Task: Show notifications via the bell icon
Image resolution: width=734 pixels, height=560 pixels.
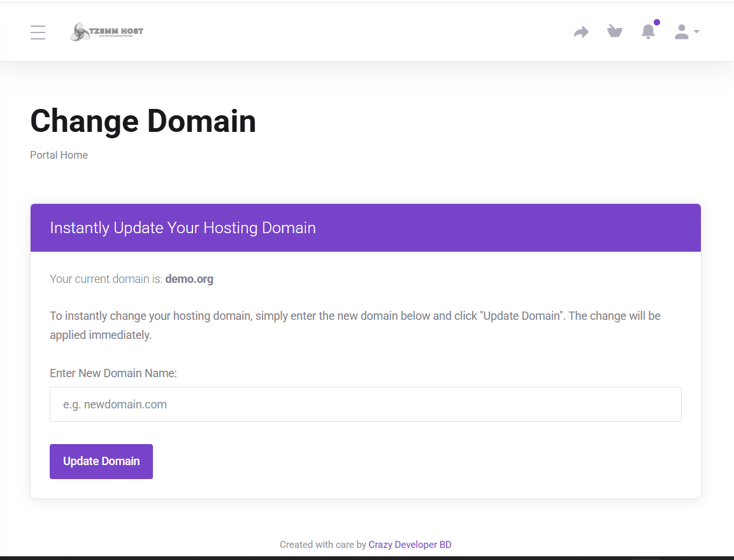Action: [648, 32]
